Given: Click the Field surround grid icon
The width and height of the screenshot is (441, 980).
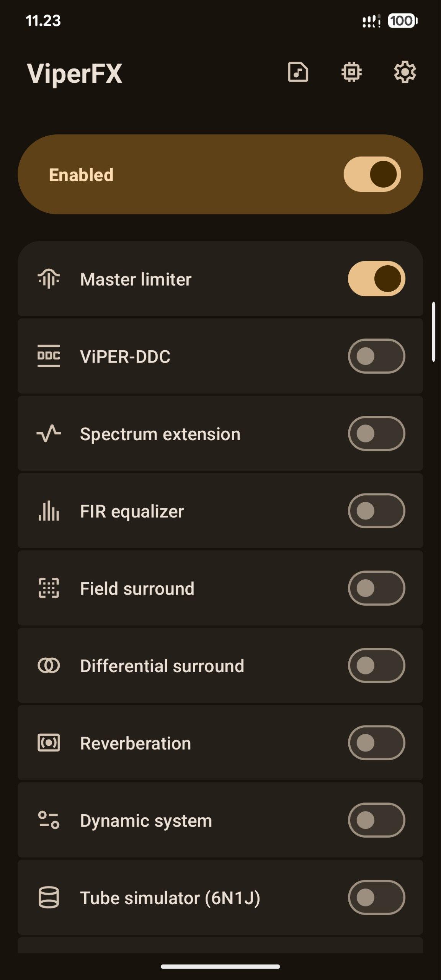Looking at the screenshot, I should point(49,588).
